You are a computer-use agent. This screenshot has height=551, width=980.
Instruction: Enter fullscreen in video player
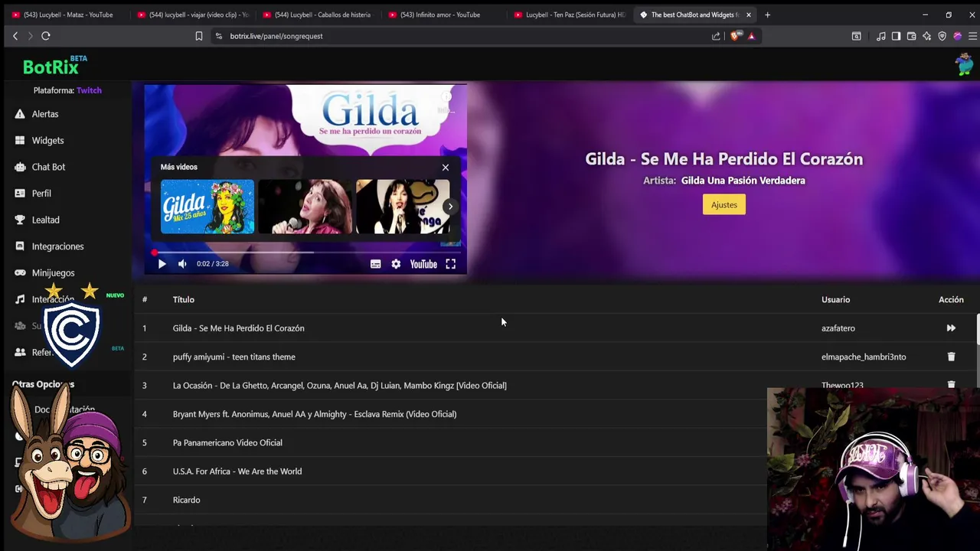(x=450, y=264)
